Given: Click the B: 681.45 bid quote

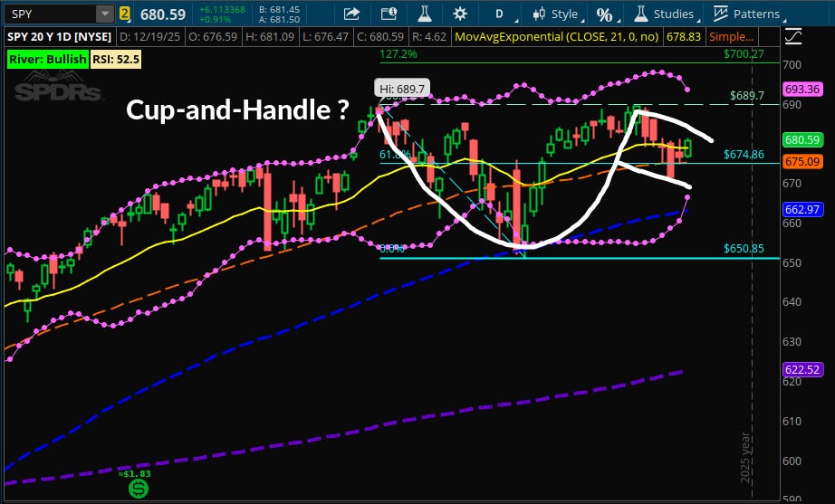Looking at the screenshot, I should (x=279, y=9).
